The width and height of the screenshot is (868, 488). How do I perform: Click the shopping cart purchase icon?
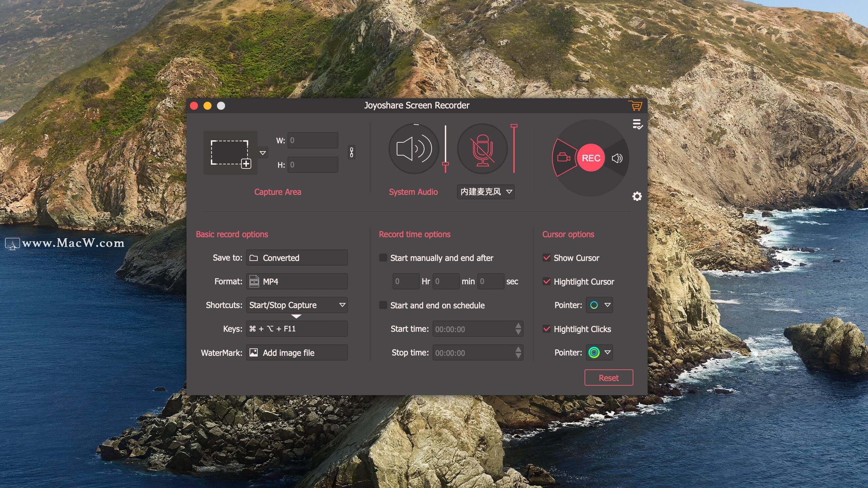pyautogui.click(x=635, y=106)
